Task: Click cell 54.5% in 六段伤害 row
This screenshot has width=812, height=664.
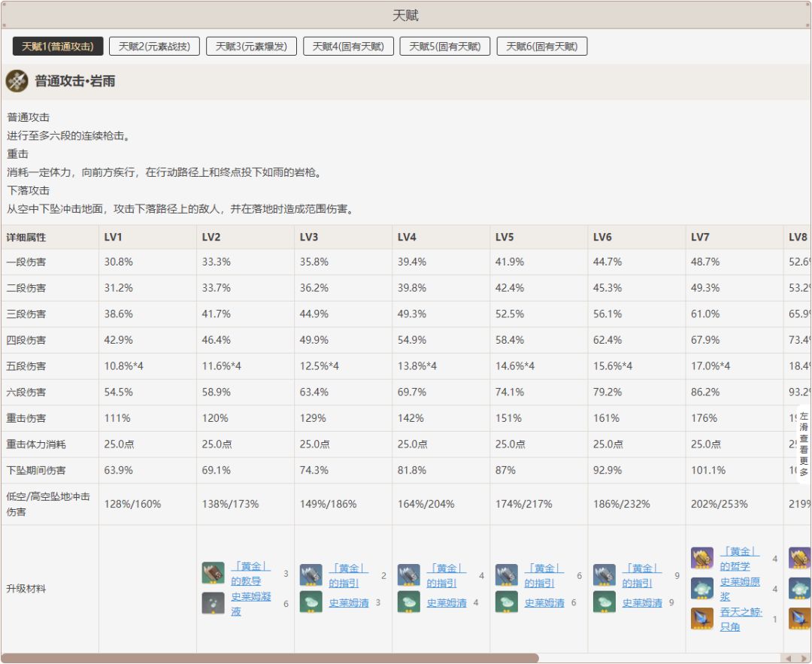Action: [147, 392]
